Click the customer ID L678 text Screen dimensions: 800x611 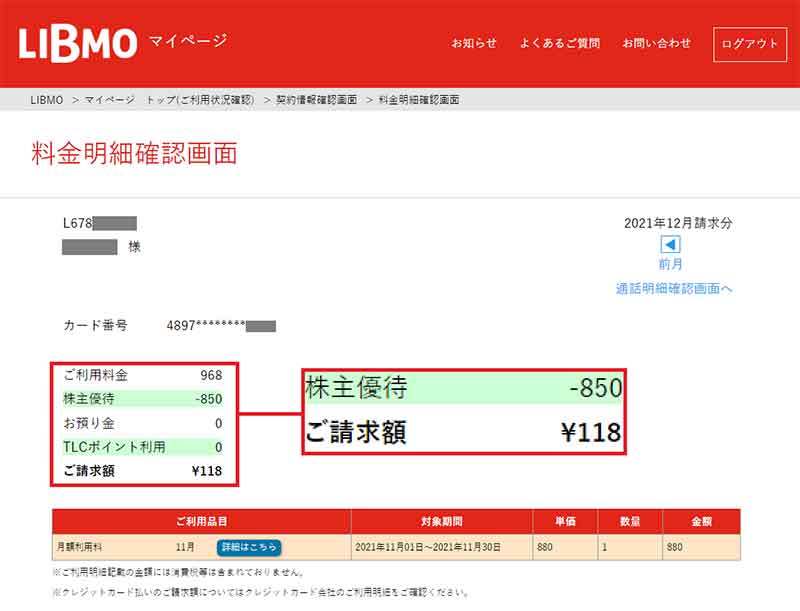(78, 223)
